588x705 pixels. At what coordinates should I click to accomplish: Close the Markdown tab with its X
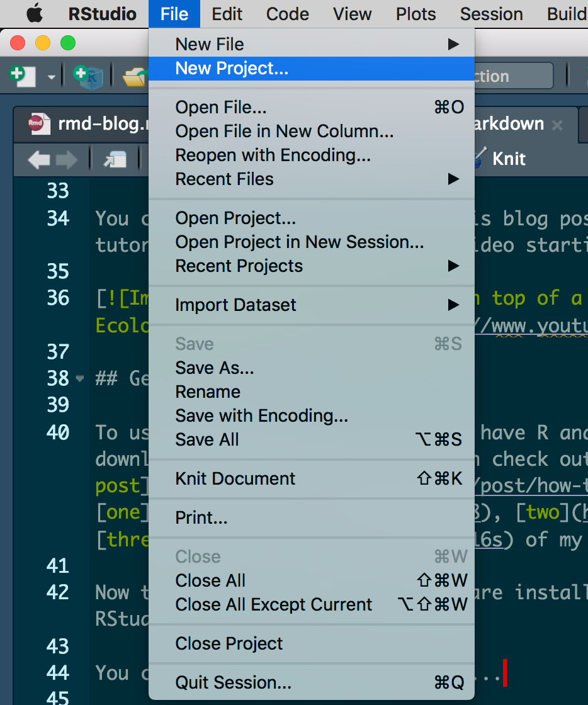tap(558, 125)
